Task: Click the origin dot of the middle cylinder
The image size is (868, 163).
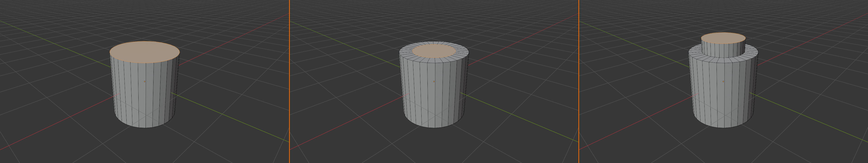Action: coord(434,81)
